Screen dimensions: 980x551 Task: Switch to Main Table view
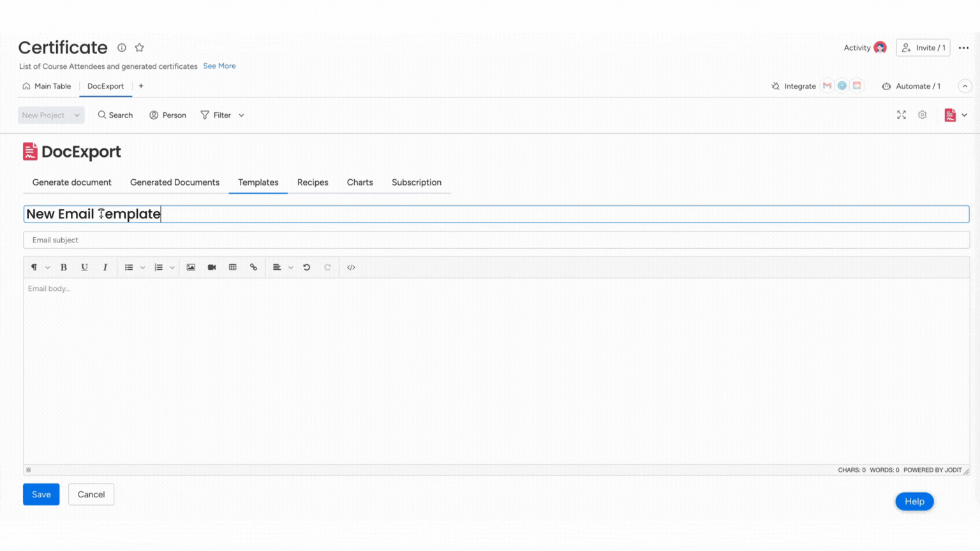pyautogui.click(x=47, y=86)
